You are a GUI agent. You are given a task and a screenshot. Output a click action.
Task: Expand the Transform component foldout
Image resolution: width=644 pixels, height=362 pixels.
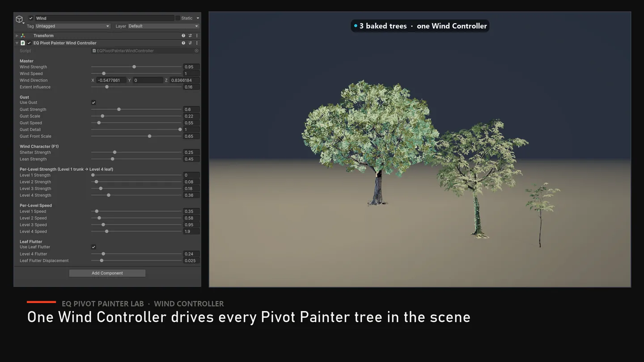pyautogui.click(x=17, y=36)
